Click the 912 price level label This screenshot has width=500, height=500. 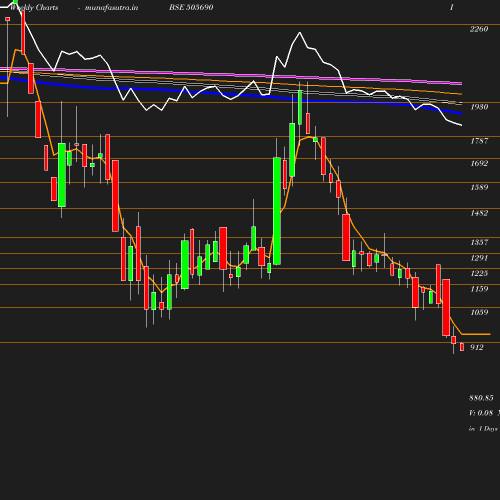[x=477, y=347]
